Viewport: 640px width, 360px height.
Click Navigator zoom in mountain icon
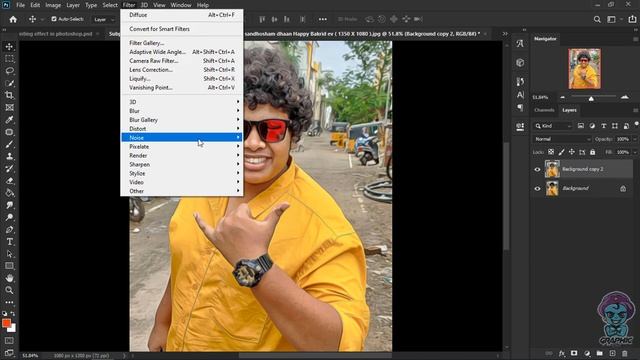click(624, 97)
